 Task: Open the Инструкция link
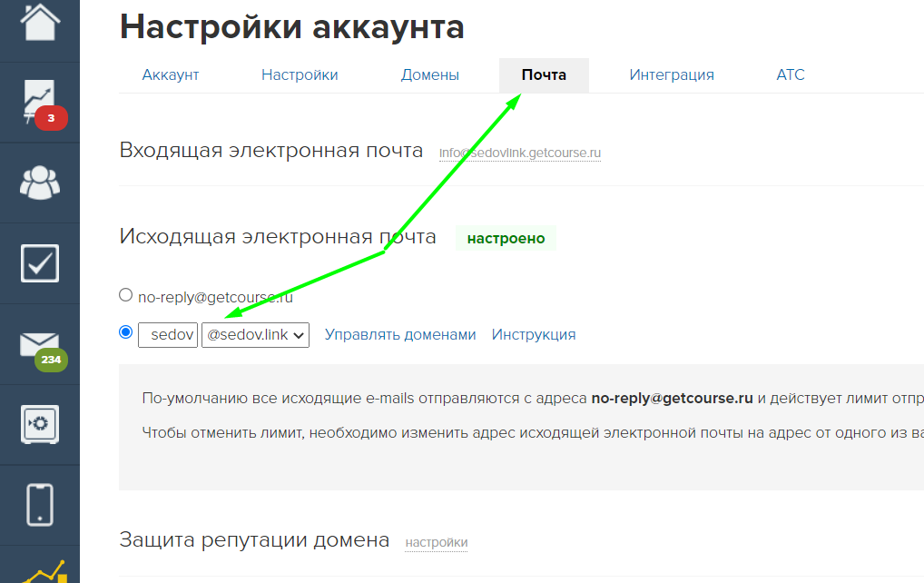pos(534,335)
